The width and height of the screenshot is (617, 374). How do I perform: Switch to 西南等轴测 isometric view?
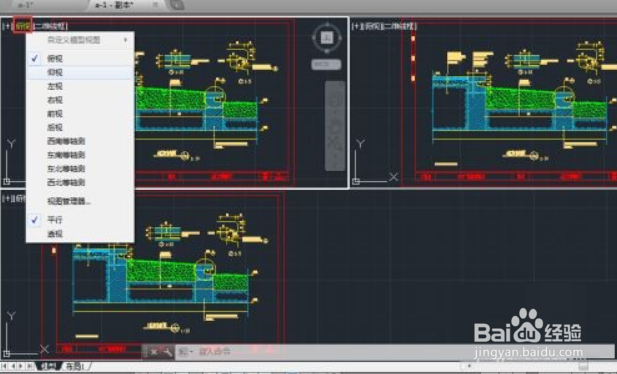(80, 141)
